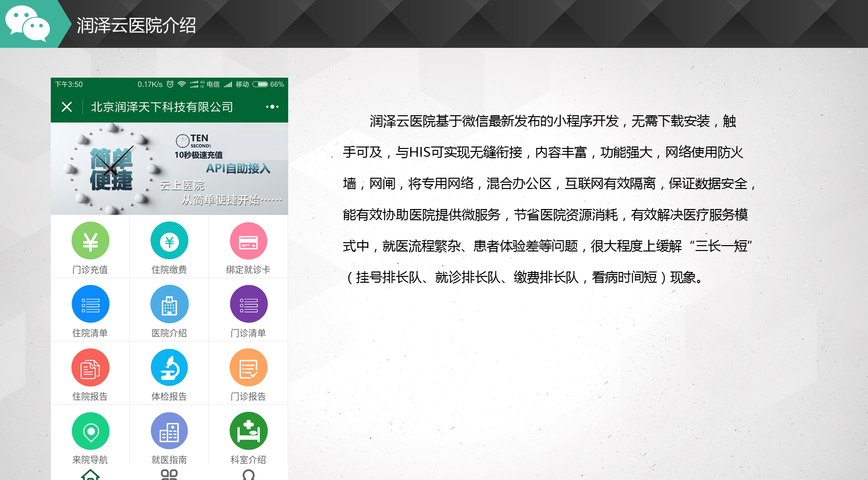Viewport: 868px width, 480px height.
Task: Click the 简单便捷 banner image
Action: point(169,168)
